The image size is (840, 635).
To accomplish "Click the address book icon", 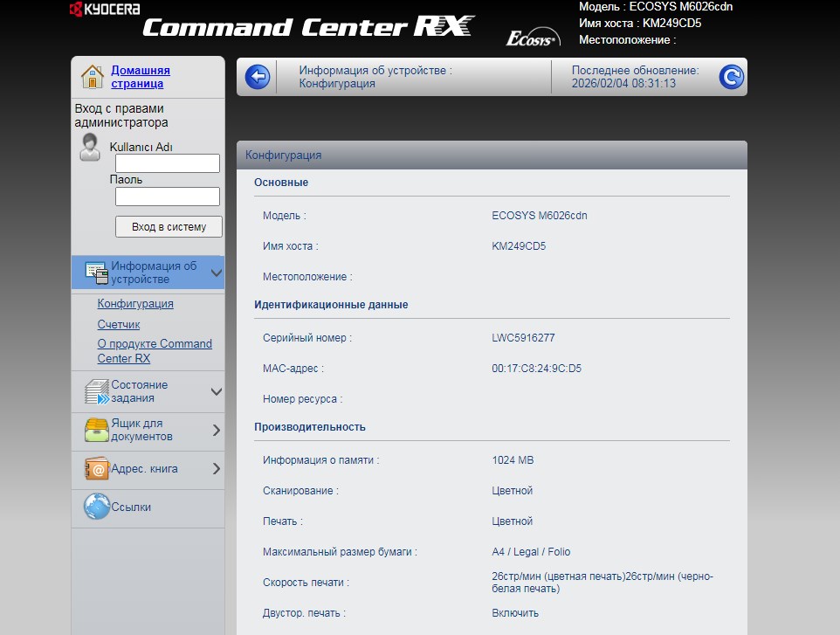I will click(96, 469).
